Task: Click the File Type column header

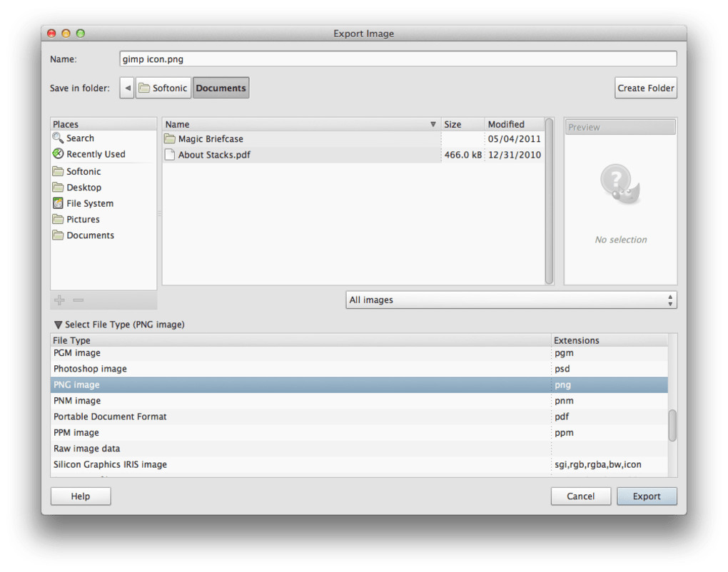Action: [x=300, y=340]
